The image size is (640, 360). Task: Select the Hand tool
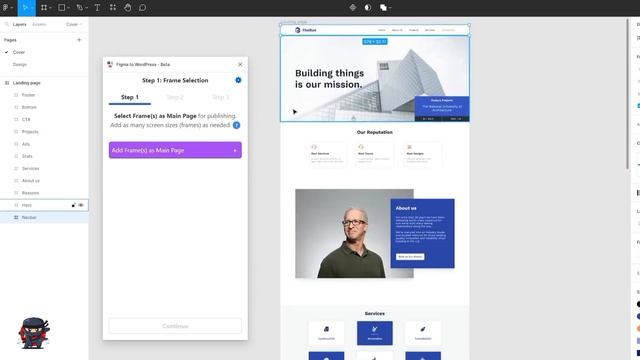[128, 7]
